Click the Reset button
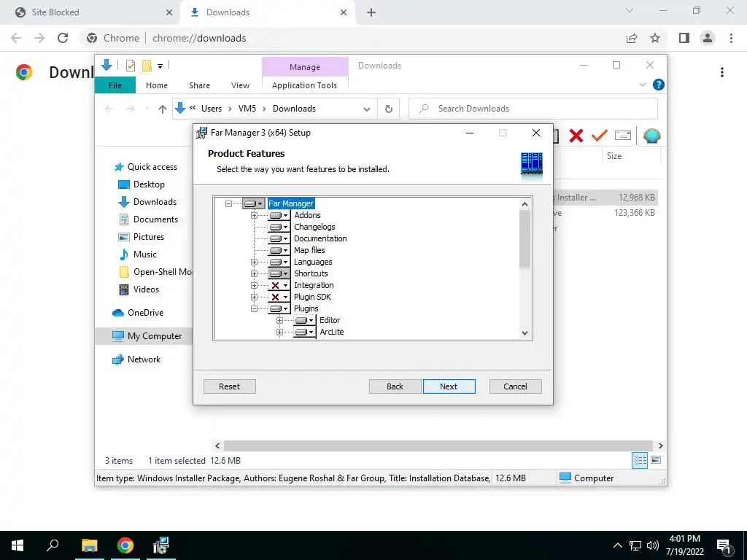 click(230, 386)
